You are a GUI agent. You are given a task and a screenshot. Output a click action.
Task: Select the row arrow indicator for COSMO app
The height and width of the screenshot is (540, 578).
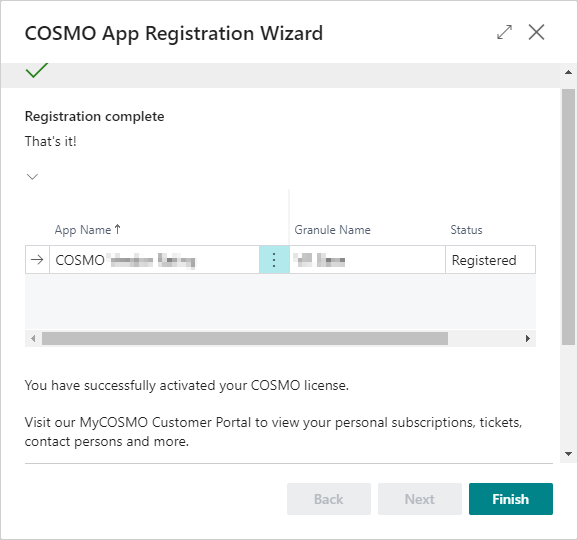click(x=37, y=260)
